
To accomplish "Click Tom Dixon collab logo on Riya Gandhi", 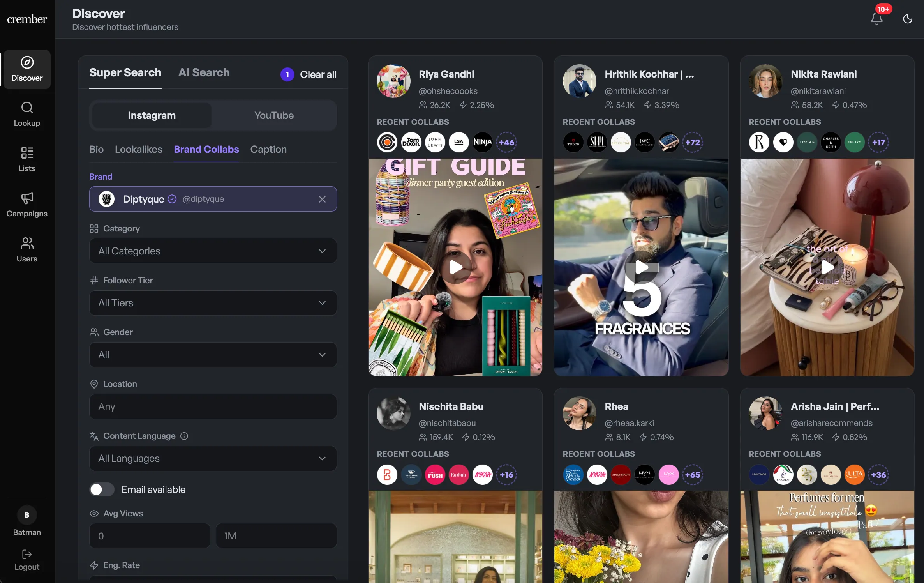I will click(x=411, y=142).
